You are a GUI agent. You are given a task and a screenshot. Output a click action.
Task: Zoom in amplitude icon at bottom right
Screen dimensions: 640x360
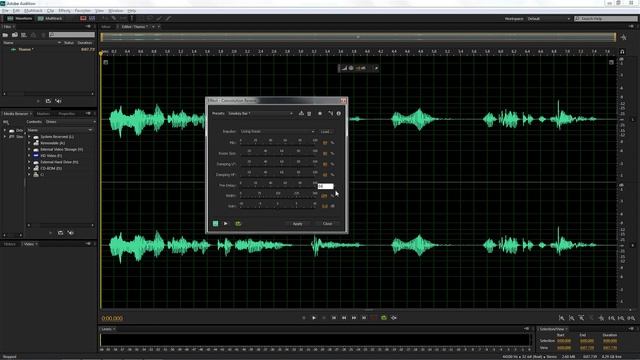coord(562,318)
